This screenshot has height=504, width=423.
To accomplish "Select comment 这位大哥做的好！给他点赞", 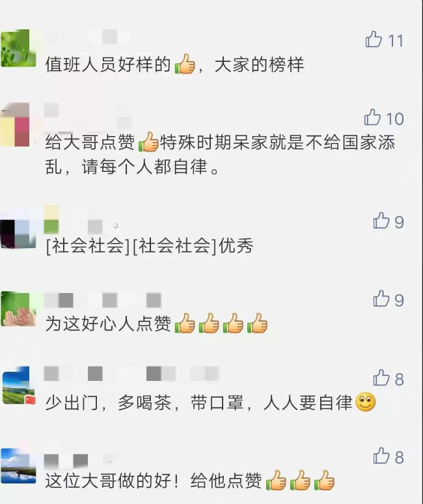I will point(190,481).
